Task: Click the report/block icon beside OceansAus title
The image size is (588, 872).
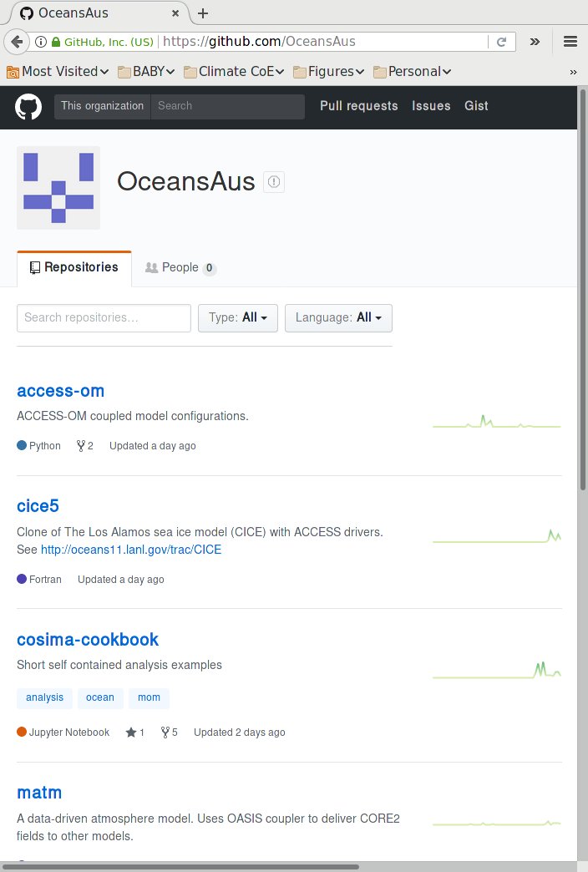Action: 274,182
